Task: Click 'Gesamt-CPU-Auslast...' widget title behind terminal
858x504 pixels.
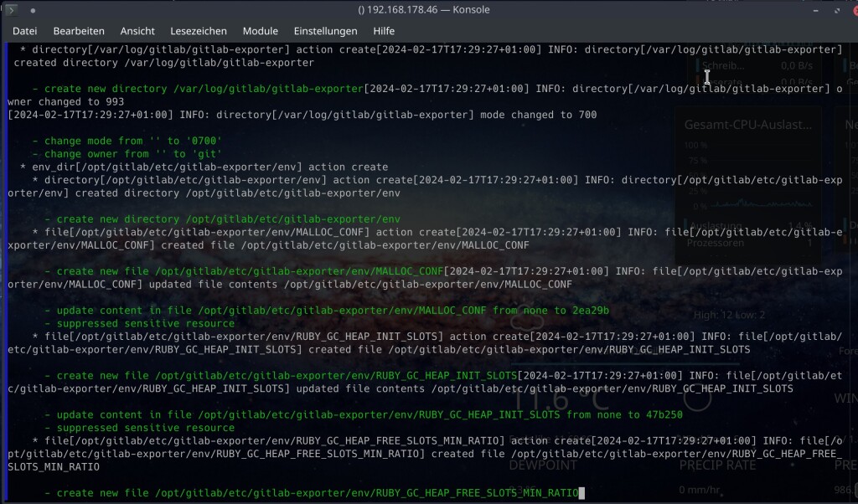Action: tap(748, 125)
